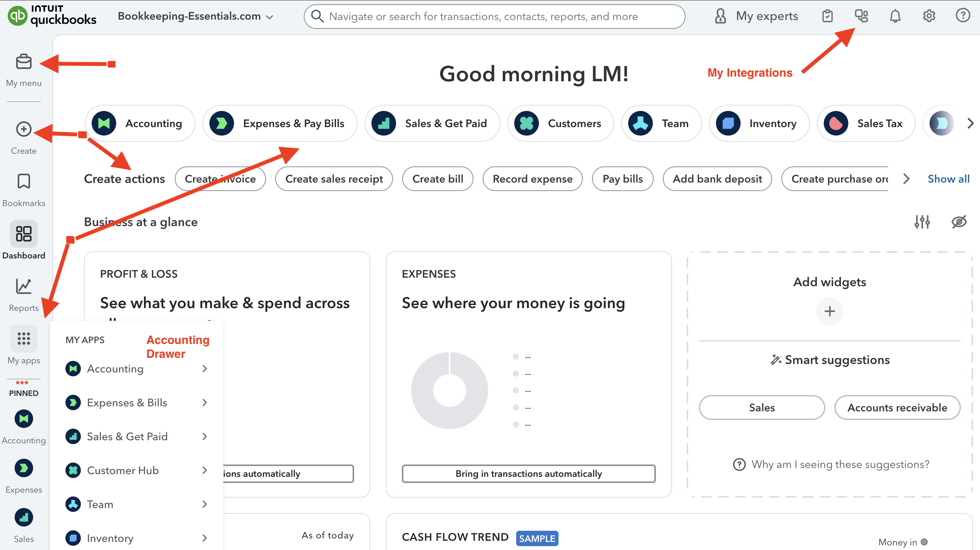Select Dashboard in the left navigation
This screenshot has height=550, width=980.
click(23, 234)
